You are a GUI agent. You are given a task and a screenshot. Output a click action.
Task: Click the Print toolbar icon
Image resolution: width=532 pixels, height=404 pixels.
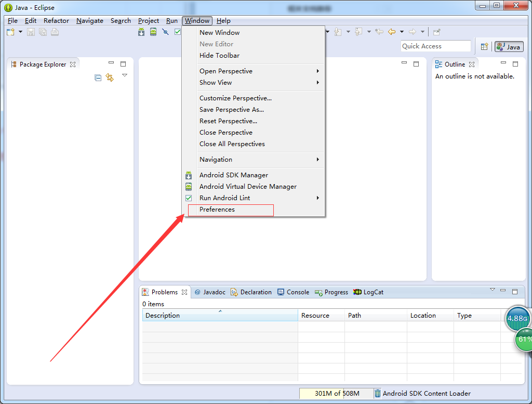[x=55, y=32]
